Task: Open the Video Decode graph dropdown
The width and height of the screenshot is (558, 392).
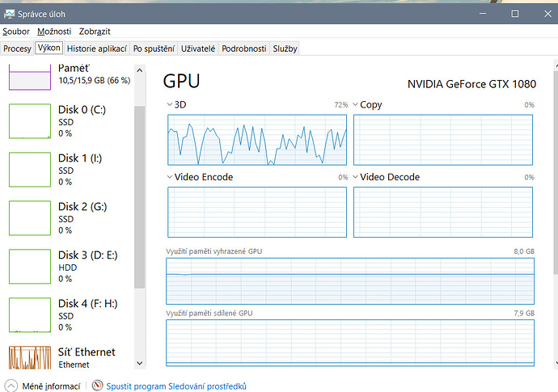Action: [x=357, y=177]
